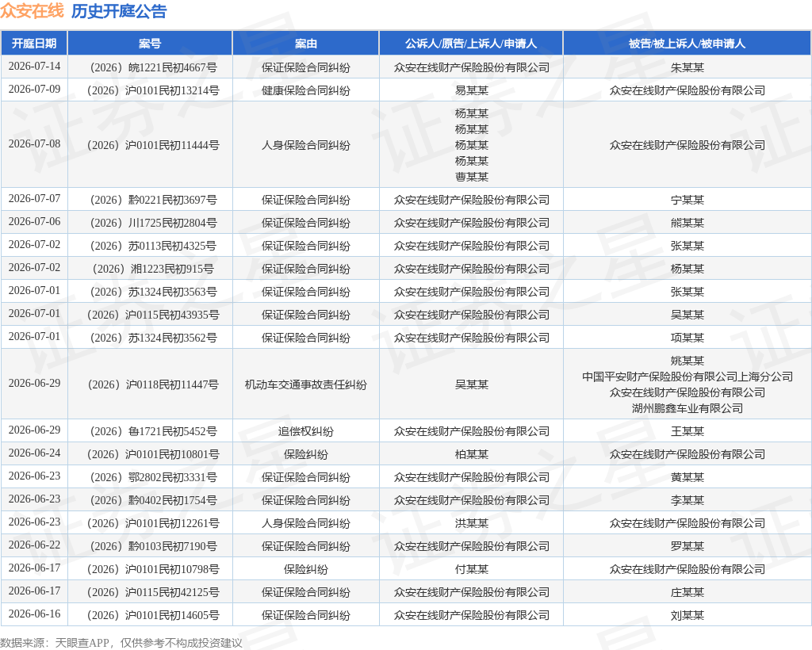Select case number 鲁1721民初5452号
This screenshot has width=812, height=650.
(153, 431)
